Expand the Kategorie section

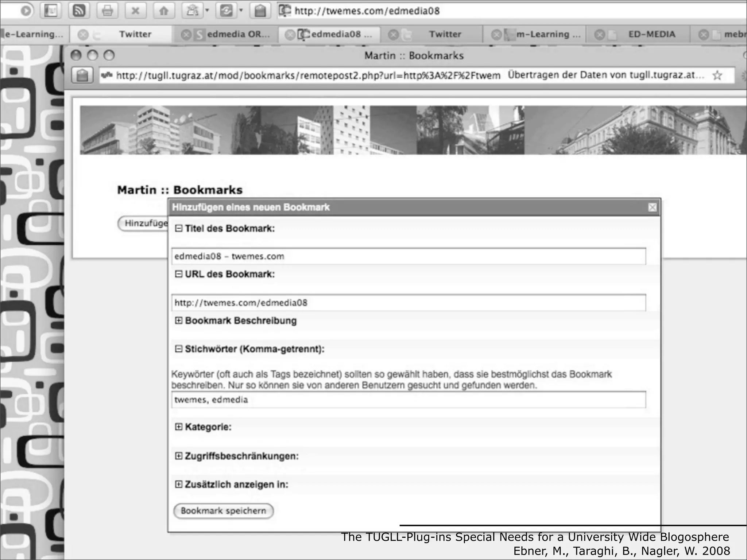178,427
